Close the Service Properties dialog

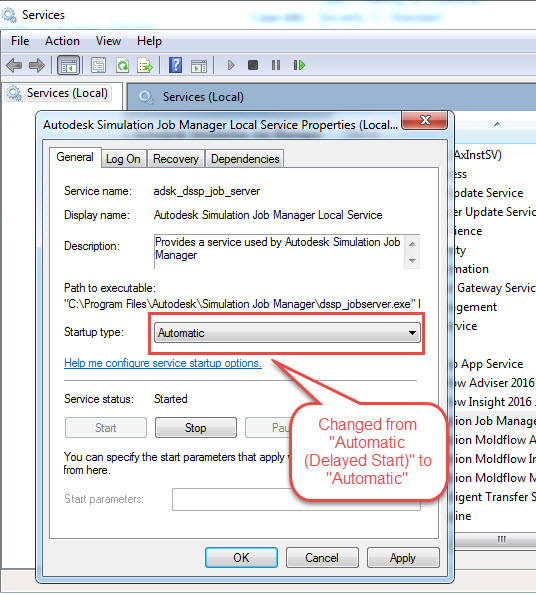pos(425,120)
